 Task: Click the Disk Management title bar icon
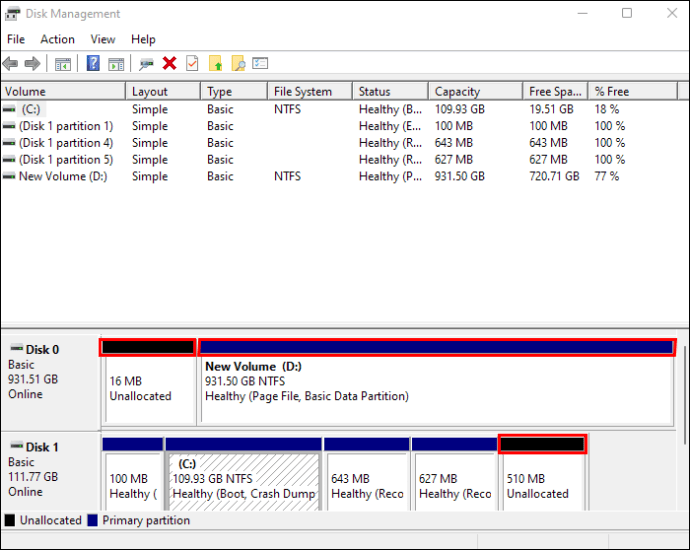pyautogui.click(x=12, y=14)
